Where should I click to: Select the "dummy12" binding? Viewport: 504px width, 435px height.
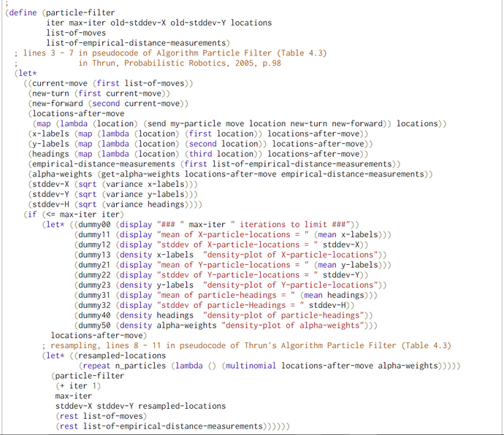coord(94,245)
